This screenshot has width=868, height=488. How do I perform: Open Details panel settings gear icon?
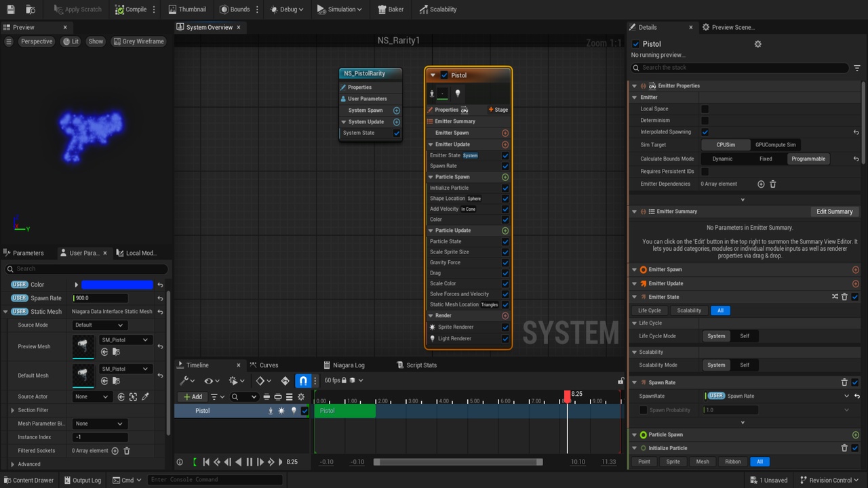pyautogui.click(x=758, y=44)
